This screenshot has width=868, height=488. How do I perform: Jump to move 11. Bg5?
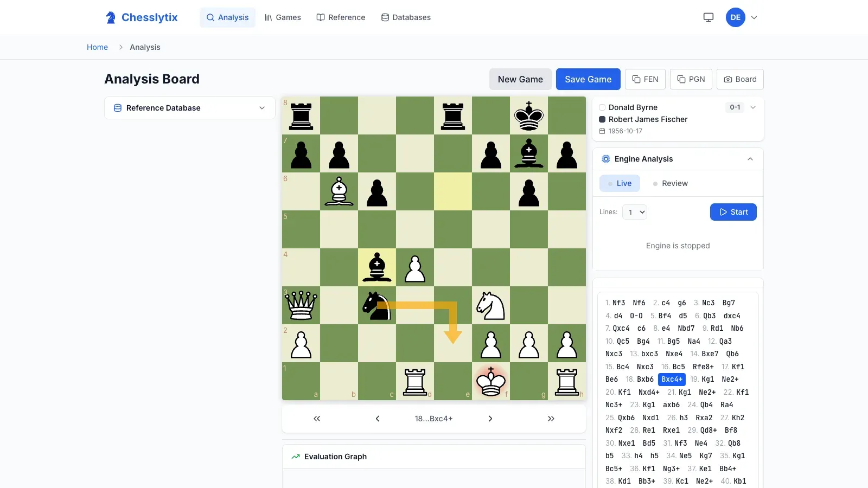pyautogui.click(x=673, y=342)
